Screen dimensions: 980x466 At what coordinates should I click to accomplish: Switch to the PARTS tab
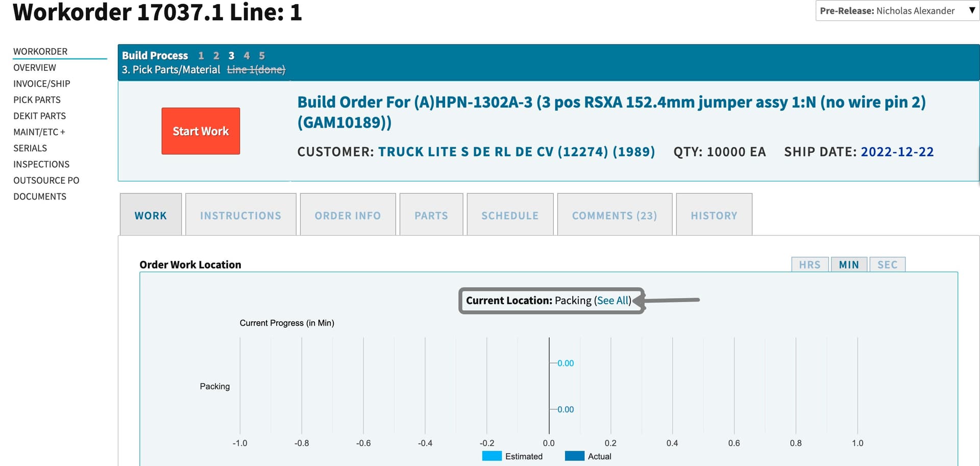pyautogui.click(x=431, y=215)
